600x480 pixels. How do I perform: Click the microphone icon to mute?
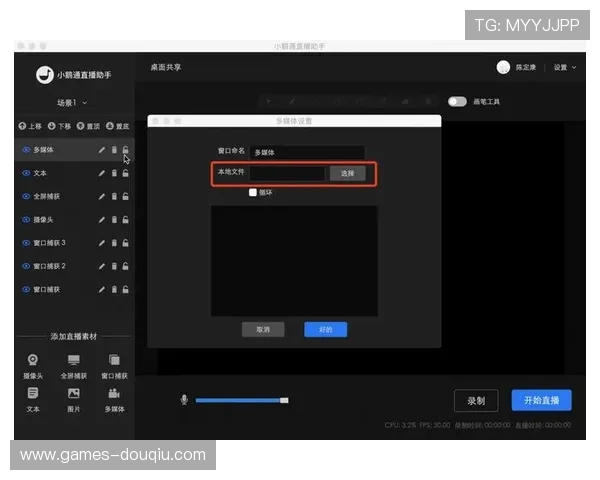pos(184,400)
